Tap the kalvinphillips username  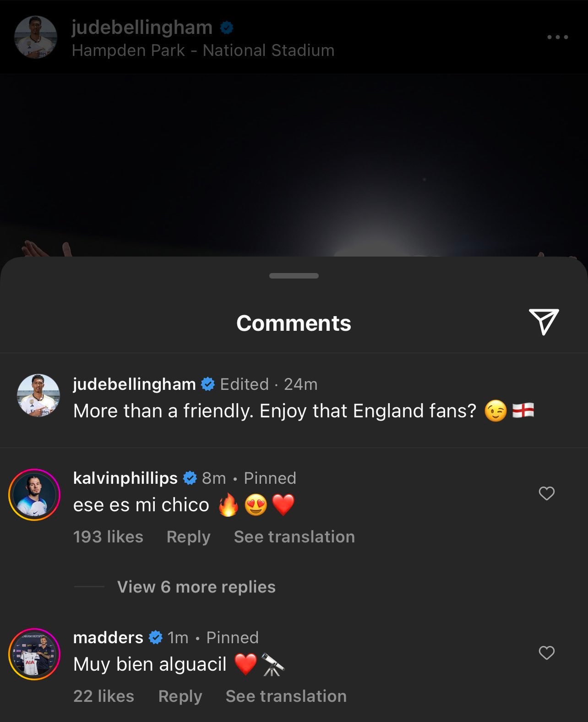click(125, 478)
